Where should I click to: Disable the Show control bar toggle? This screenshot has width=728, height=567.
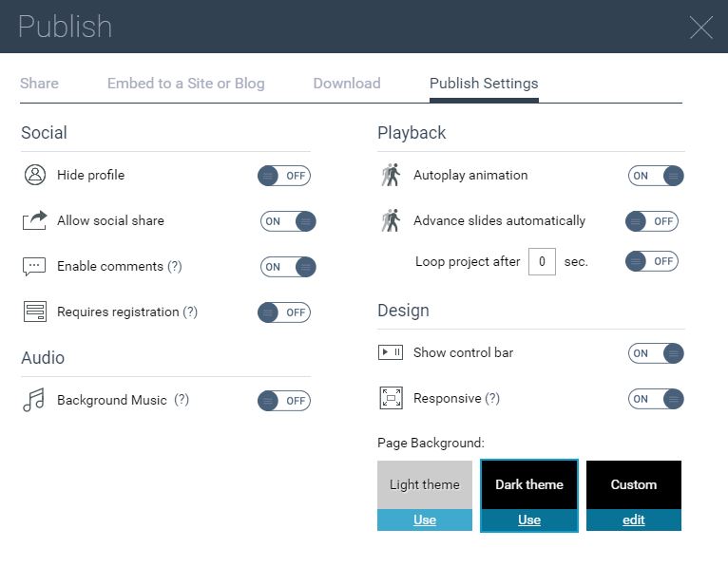coord(656,353)
